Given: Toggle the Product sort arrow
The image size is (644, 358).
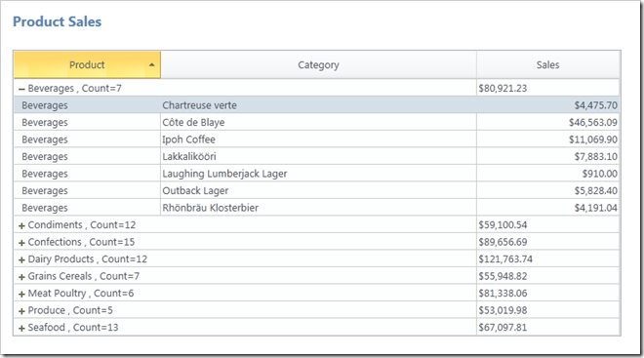Looking at the screenshot, I should 152,64.
